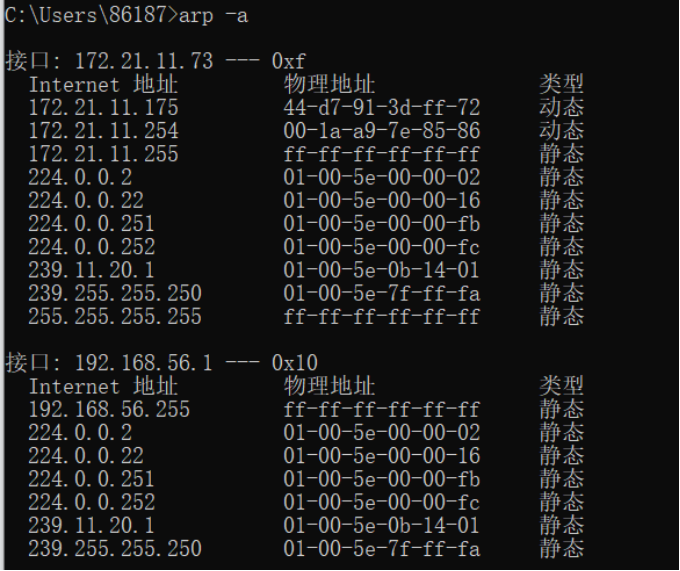Image resolution: width=680 pixels, height=571 pixels.
Task: Click the 动态 type in the 172.21.11.254 row
Action: tap(561, 131)
